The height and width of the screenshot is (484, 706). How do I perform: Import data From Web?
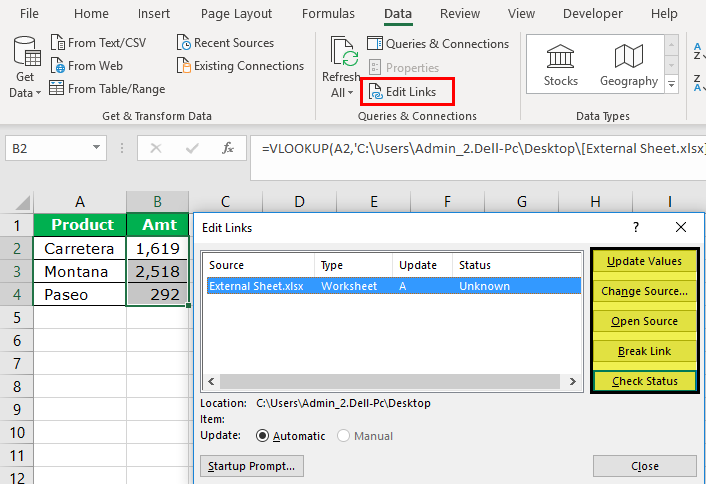(86, 66)
